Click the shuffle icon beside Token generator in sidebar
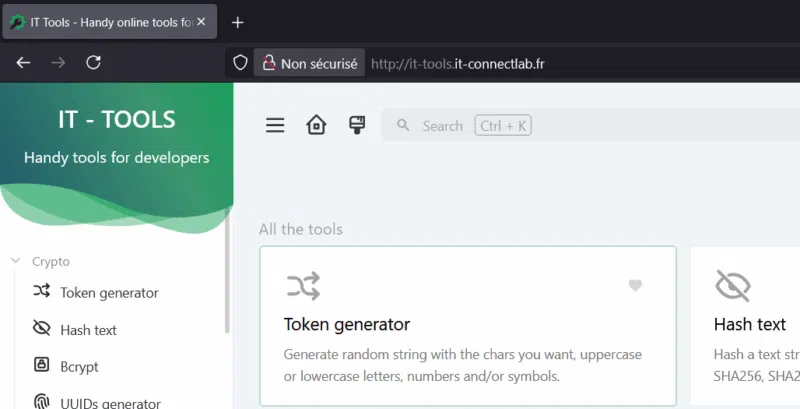800x409 pixels. [x=42, y=292]
